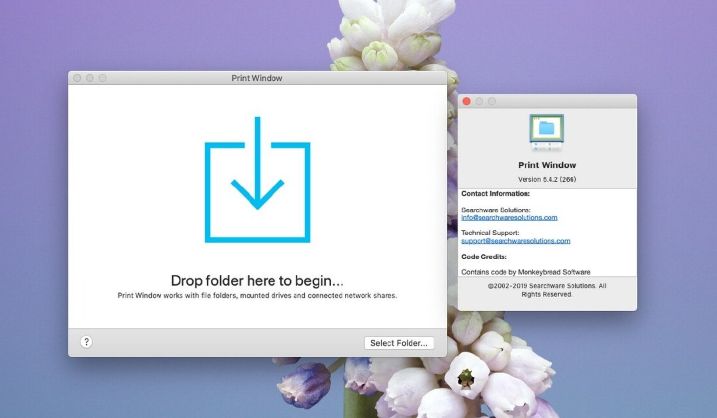Close the About window with red button
The image size is (717, 418).
466,101
